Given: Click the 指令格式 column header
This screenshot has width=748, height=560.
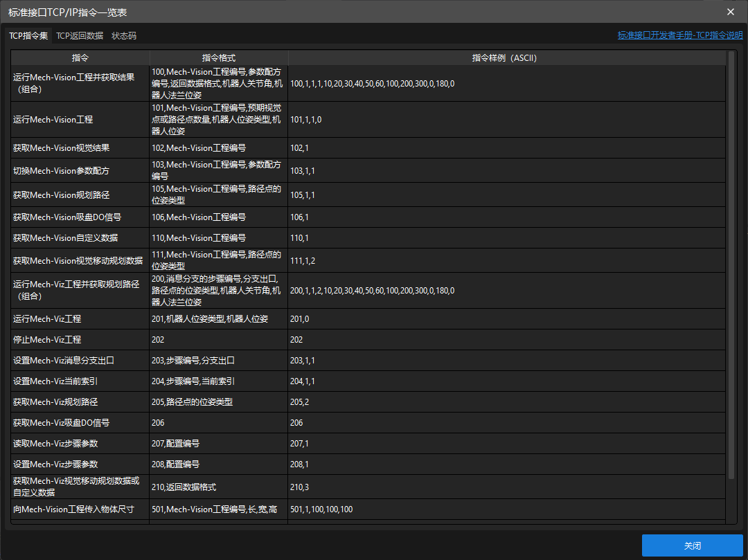Looking at the screenshot, I should click(x=218, y=57).
